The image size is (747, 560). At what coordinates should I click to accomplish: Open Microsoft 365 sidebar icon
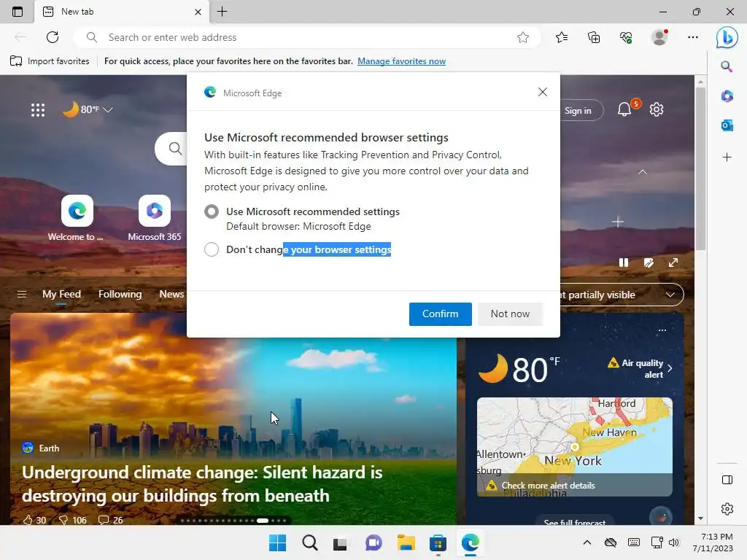pos(727,96)
